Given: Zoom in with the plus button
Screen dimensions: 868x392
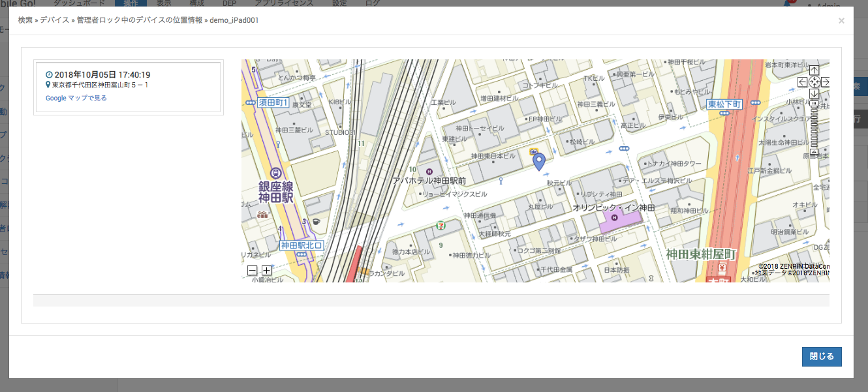Looking at the screenshot, I should (266, 271).
